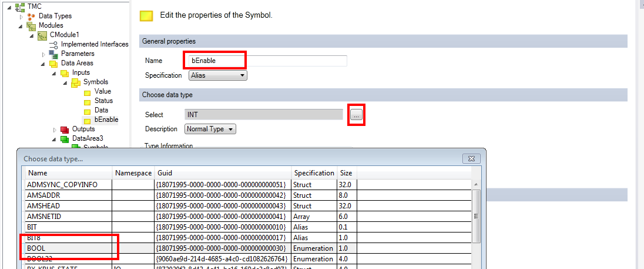Sort by the Name column header
This screenshot has height=269, width=644.
[69, 172]
